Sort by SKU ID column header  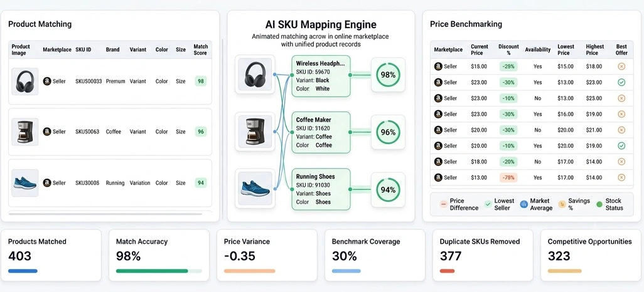pos(83,50)
